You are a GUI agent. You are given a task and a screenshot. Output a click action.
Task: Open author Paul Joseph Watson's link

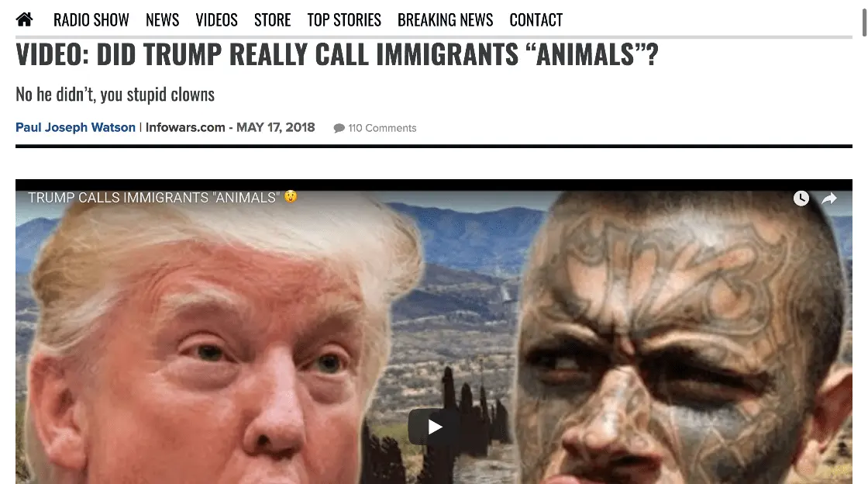(75, 127)
